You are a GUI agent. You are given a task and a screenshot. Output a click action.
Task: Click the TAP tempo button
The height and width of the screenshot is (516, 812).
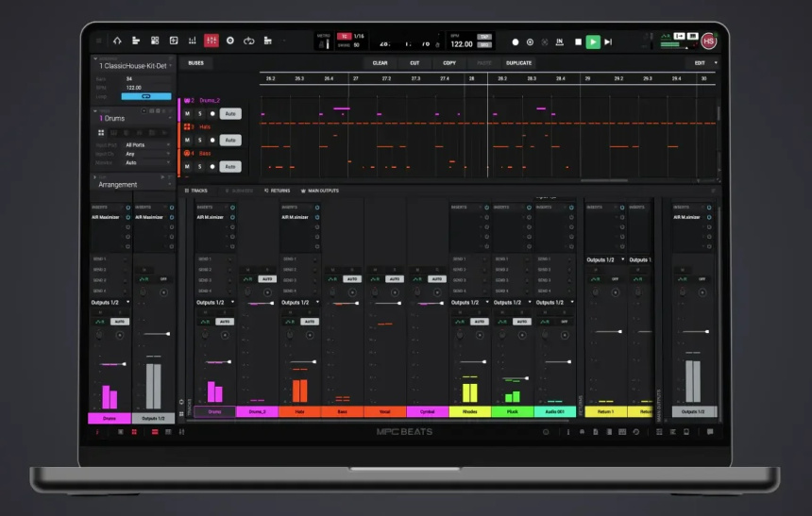(484, 37)
